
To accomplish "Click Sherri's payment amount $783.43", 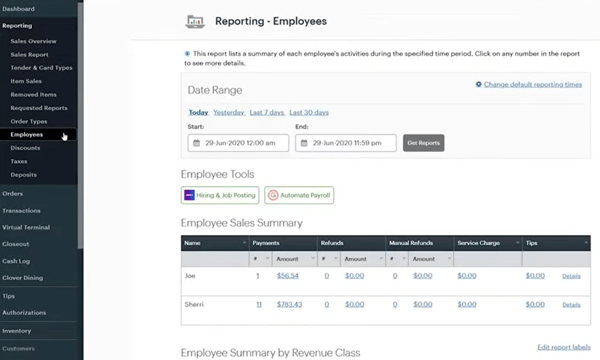I will [x=289, y=305].
